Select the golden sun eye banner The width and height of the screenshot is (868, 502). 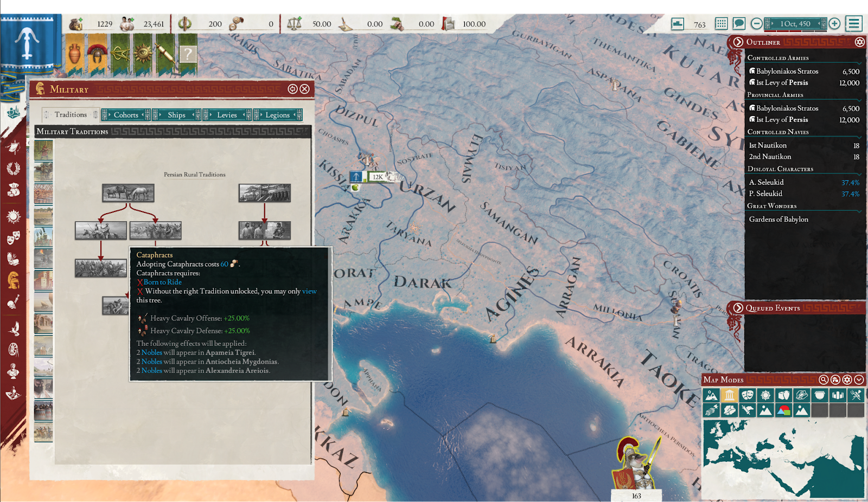143,54
